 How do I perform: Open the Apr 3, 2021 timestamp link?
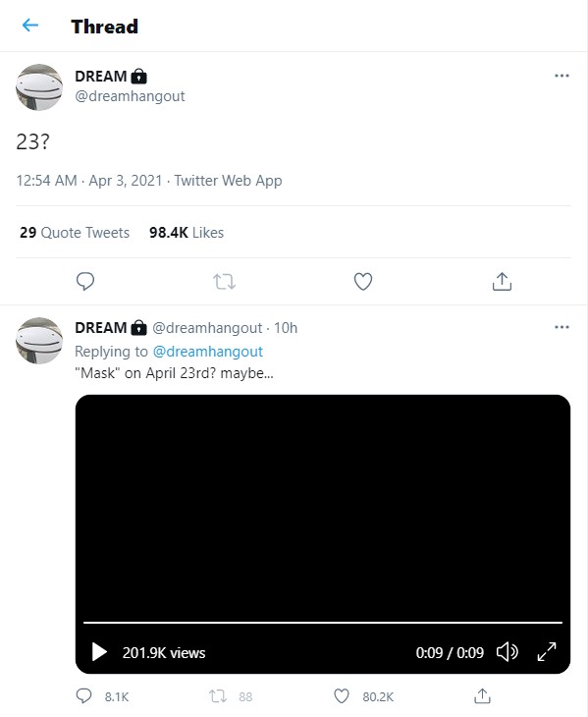click(x=126, y=181)
